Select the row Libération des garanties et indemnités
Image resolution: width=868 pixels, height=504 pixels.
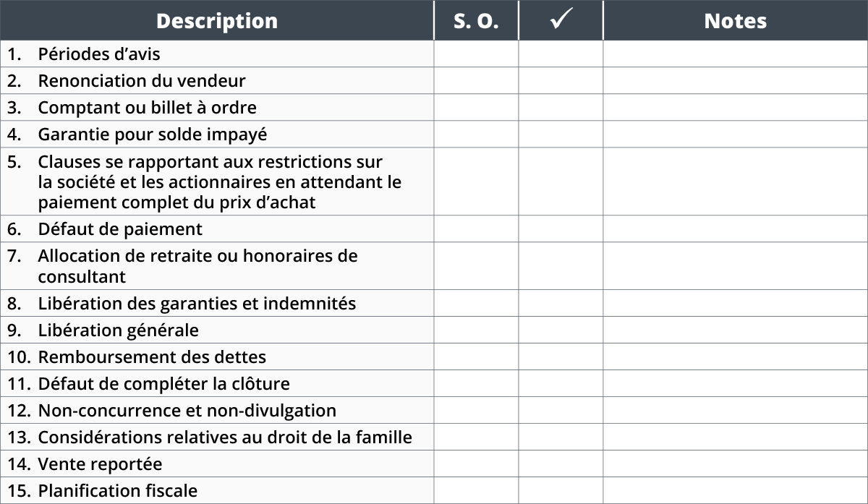pos(434,303)
